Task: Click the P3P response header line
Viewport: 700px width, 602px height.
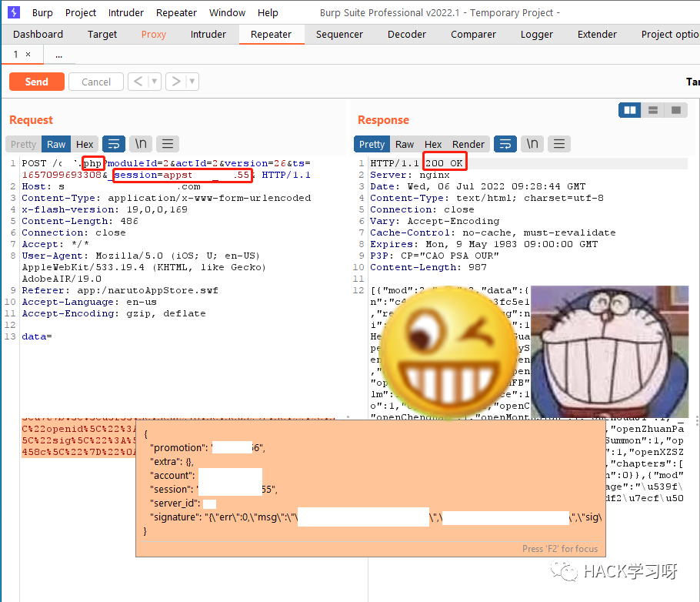Action: (x=435, y=256)
